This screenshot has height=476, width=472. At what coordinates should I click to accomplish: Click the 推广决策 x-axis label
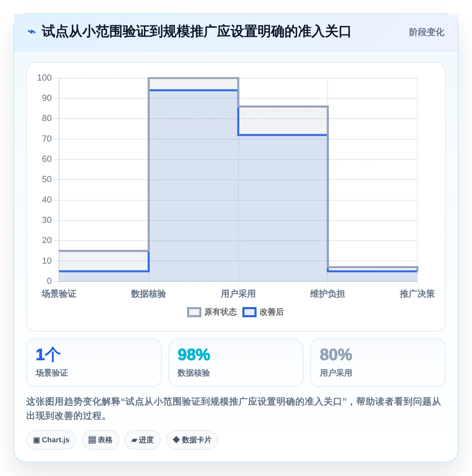417,294
